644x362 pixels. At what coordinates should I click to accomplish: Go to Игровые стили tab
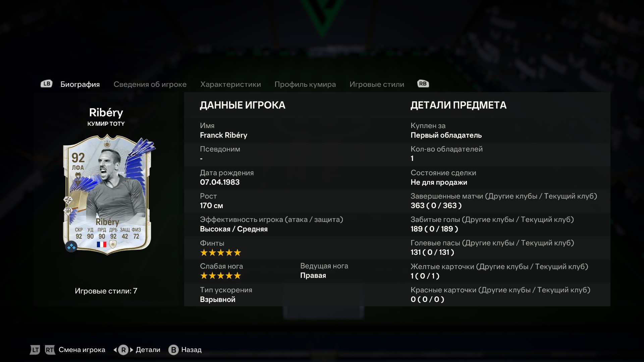point(377,84)
